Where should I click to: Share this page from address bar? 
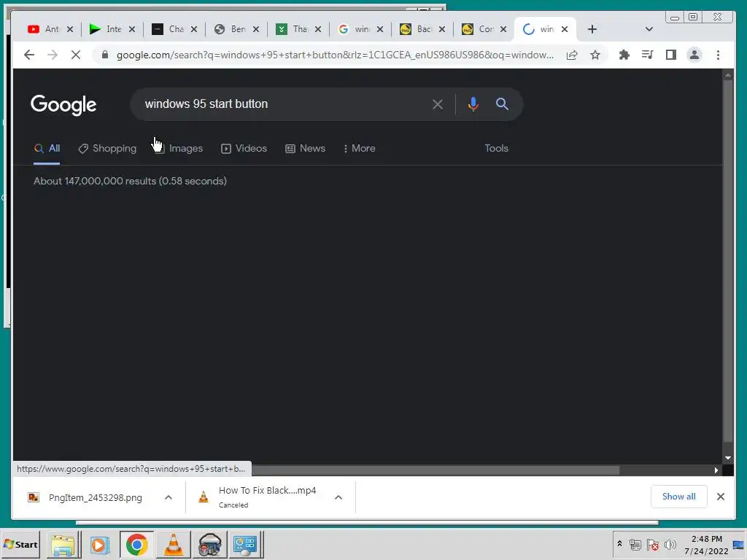[x=572, y=55]
